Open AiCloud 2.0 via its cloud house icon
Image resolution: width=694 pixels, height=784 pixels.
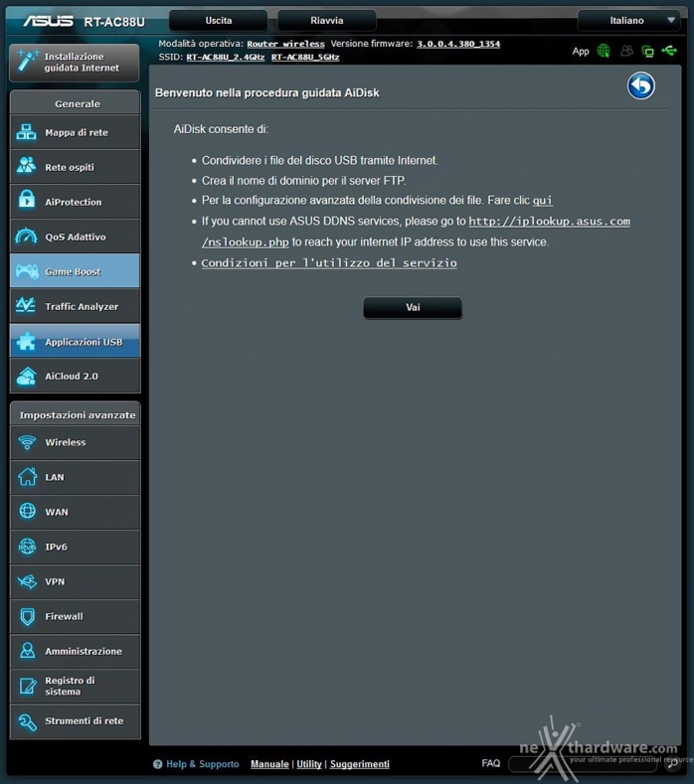pos(27,376)
